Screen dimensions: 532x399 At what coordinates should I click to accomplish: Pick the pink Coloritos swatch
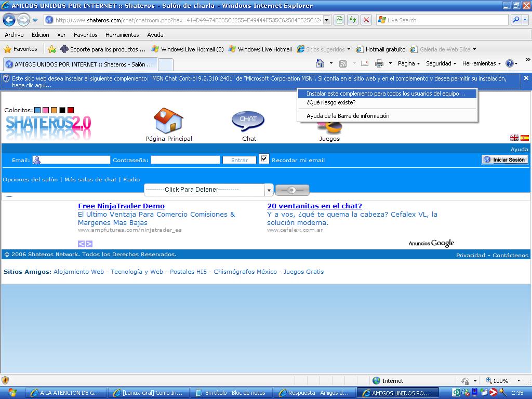[46, 110]
